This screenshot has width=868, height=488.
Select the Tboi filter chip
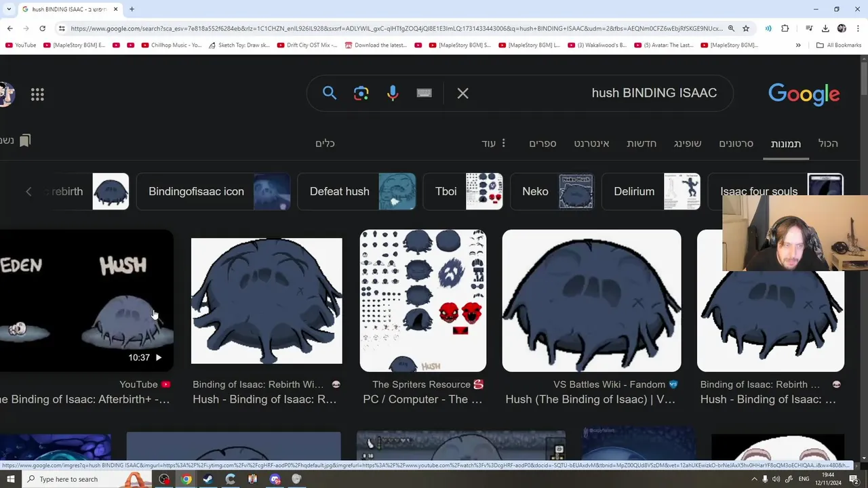(x=463, y=191)
